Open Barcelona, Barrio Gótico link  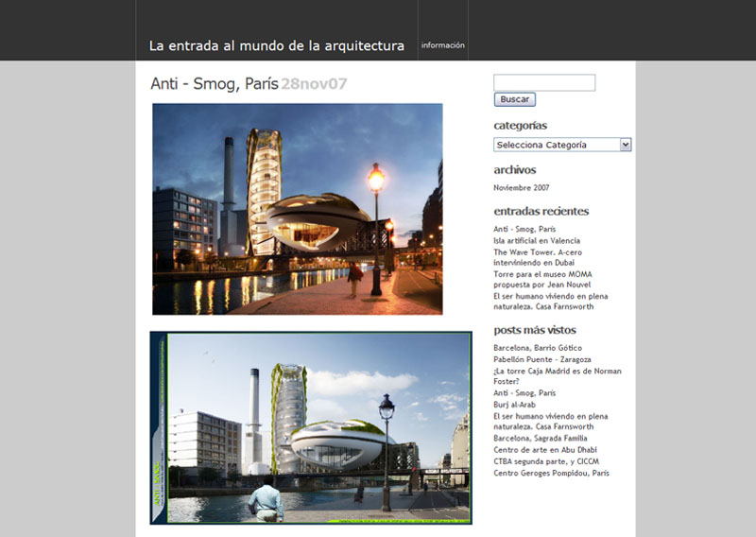538,348
